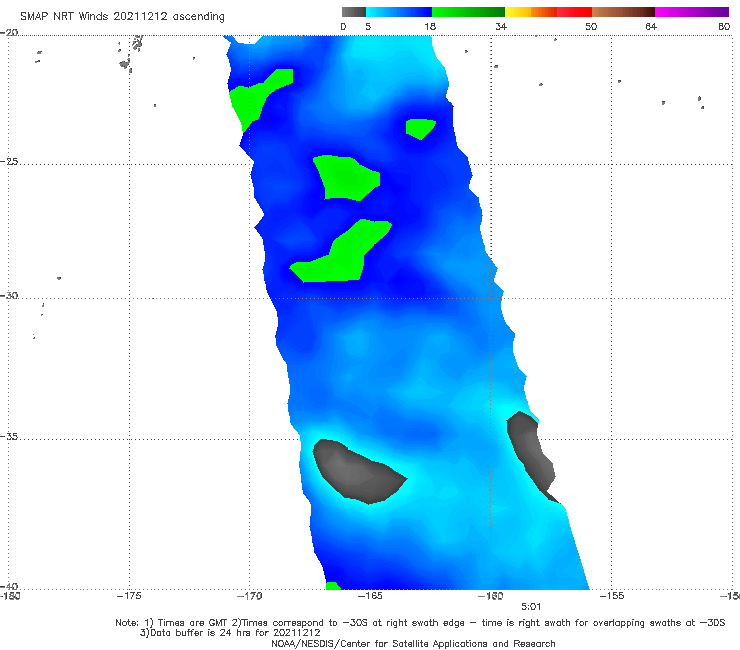Pick the blue 5–18 segment of the colorbar
This screenshot has width=740, height=650.
coord(399,12)
